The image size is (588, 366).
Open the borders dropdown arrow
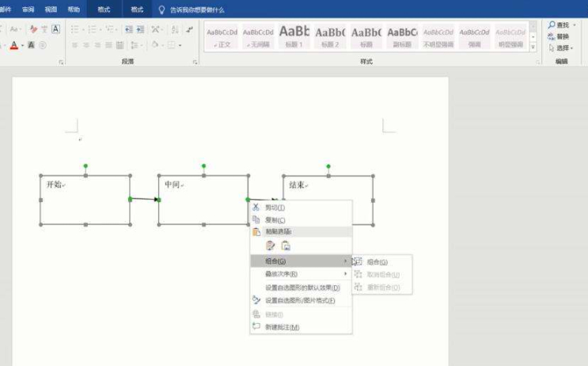click(180, 45)
